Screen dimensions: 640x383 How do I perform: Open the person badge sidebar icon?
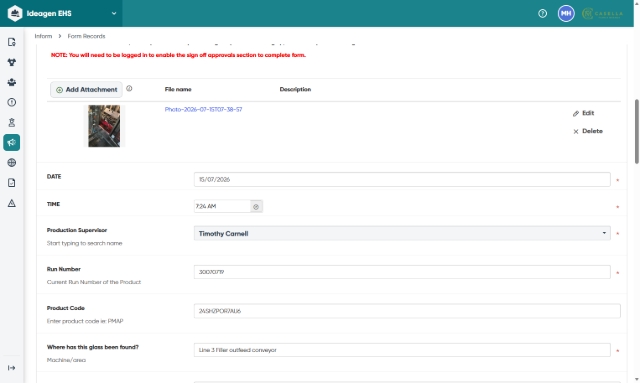[x=11, y=122]
